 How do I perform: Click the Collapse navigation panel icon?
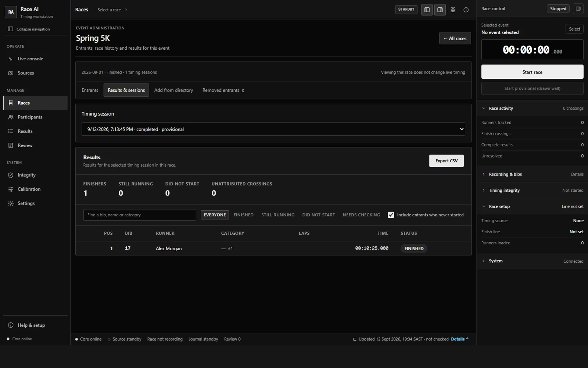[x=10, y=29]
